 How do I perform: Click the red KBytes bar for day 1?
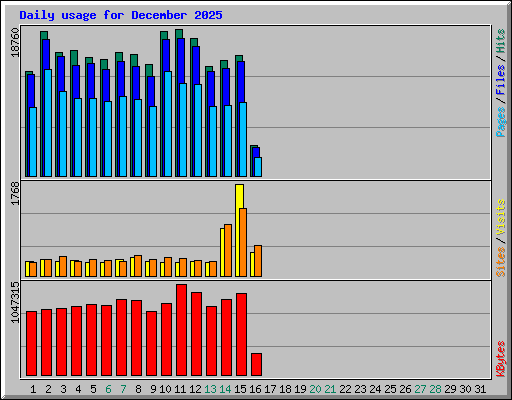click(x=31, y=343)
